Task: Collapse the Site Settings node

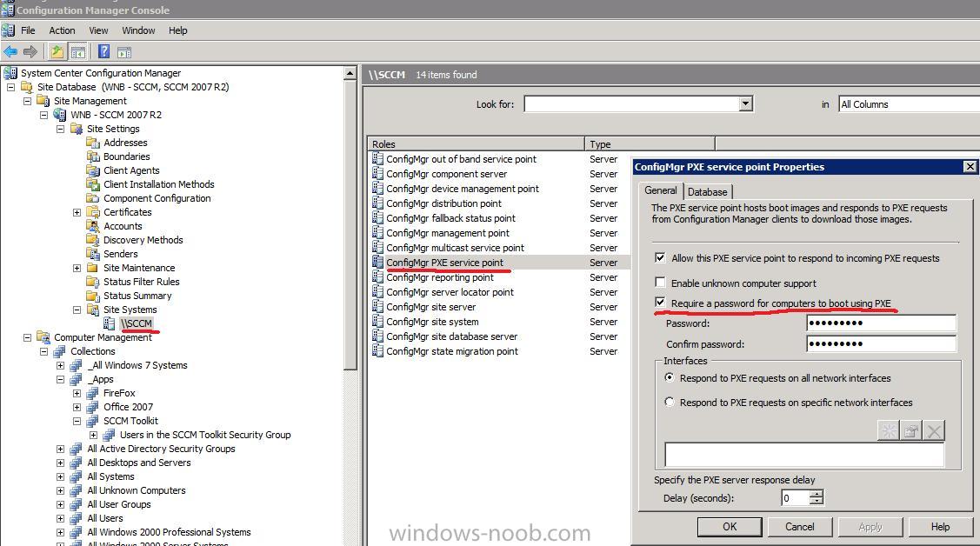Action: (61, 130)
